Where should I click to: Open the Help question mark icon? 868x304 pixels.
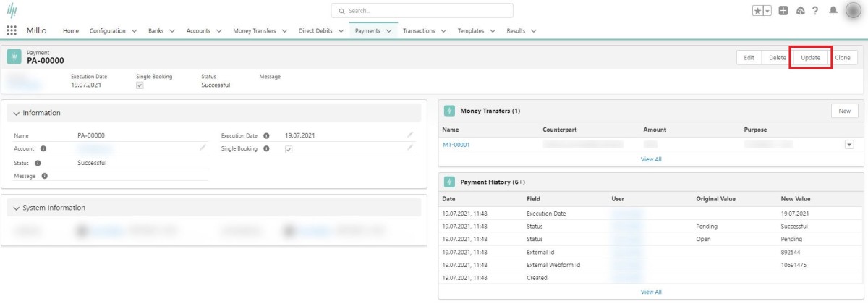pyautogui.click(x=815, y=11)
